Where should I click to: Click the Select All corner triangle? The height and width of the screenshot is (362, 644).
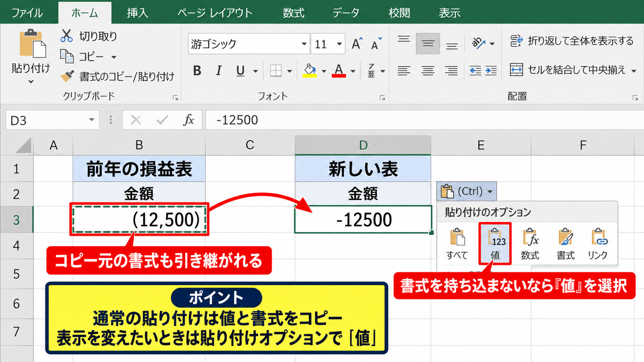tap(23, 145)
